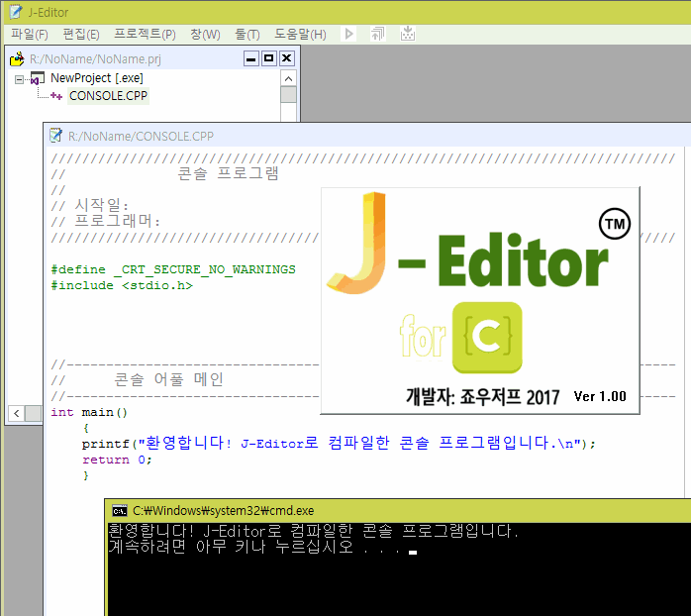
Task: Open the 툴(T) menu
Action: pyautogui.click(x=247, y=34)
